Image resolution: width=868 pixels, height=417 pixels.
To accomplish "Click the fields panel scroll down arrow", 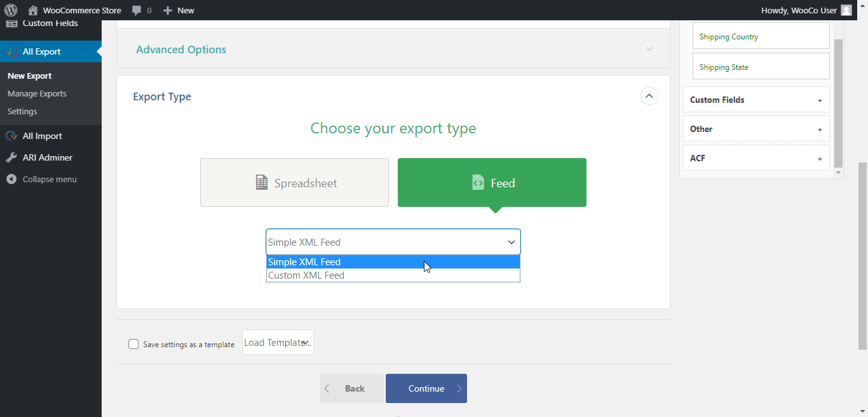I will (838, 173).
